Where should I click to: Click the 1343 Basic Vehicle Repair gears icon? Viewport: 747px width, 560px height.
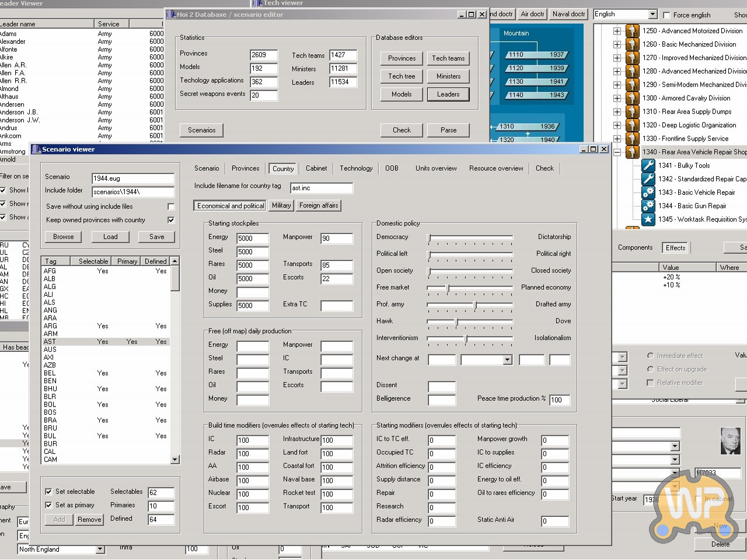pos(648,192)
